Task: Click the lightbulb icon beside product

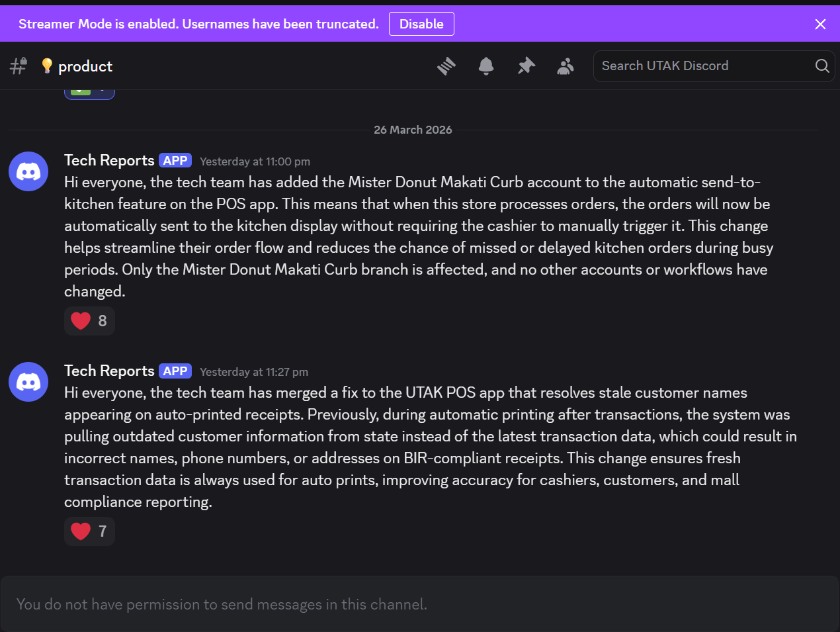Action: (46, 66)
